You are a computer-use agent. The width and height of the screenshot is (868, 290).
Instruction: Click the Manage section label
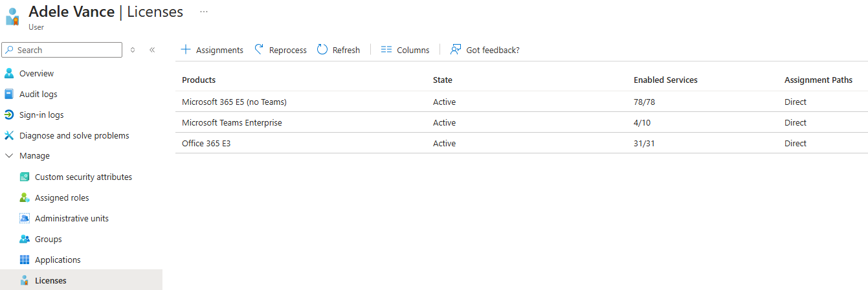tap(34, 156)
